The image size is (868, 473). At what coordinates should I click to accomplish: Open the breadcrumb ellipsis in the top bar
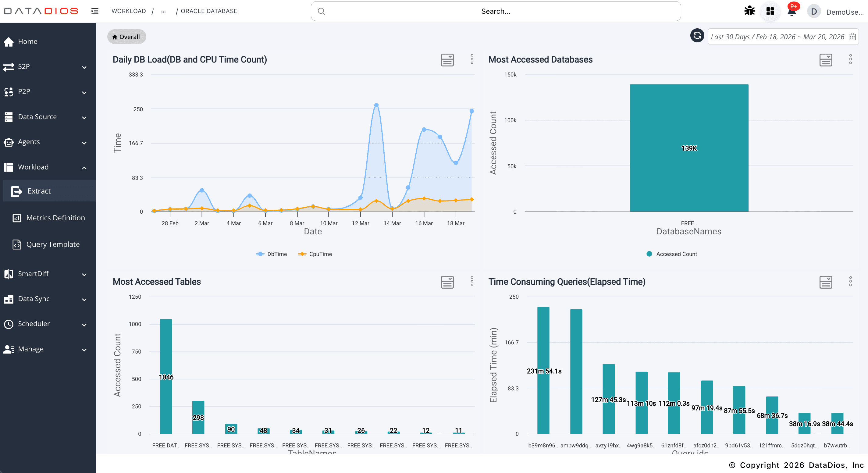pyautogui.click(x=163, y=11)
